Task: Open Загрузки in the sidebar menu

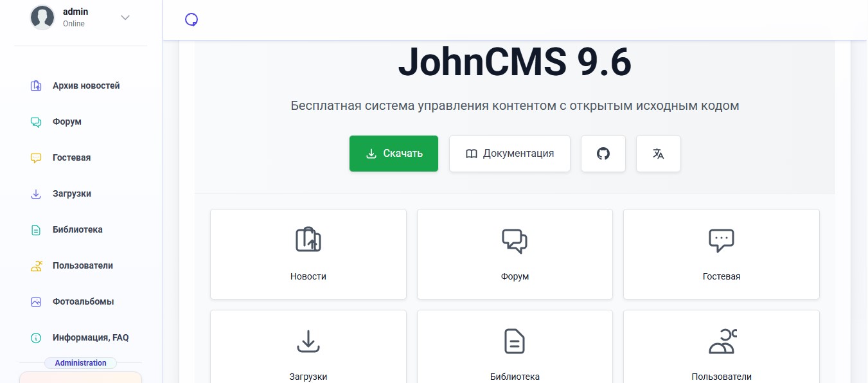Action: pyautogui.click(x=71, y=193)
